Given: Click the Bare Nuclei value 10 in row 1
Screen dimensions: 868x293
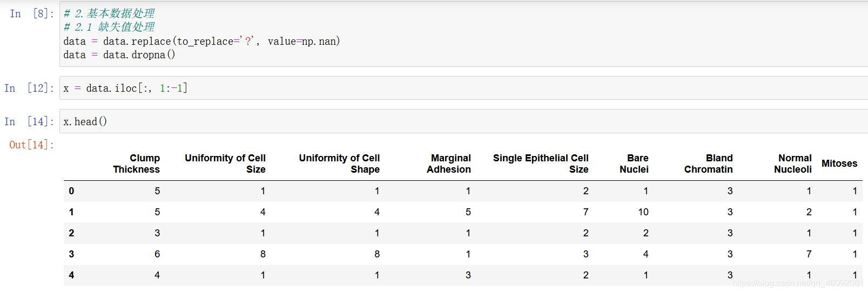Looking at the screenshot, I should (643, 212).
